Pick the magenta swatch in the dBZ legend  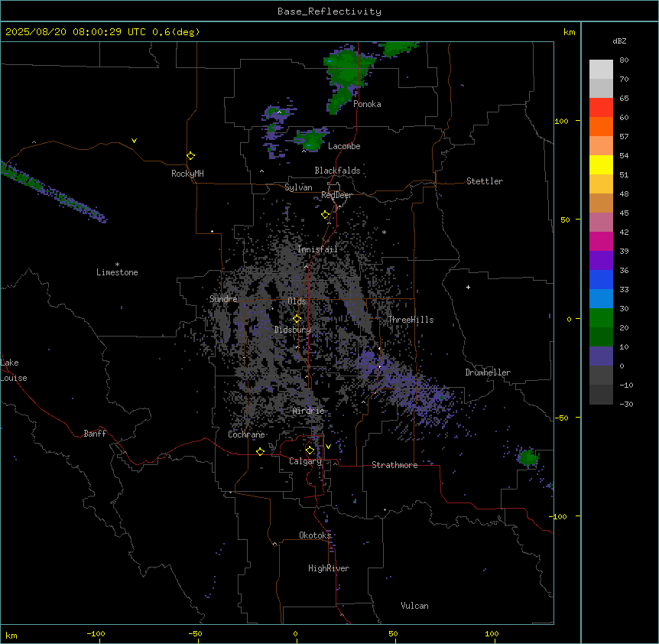click(x=601, y=241)
